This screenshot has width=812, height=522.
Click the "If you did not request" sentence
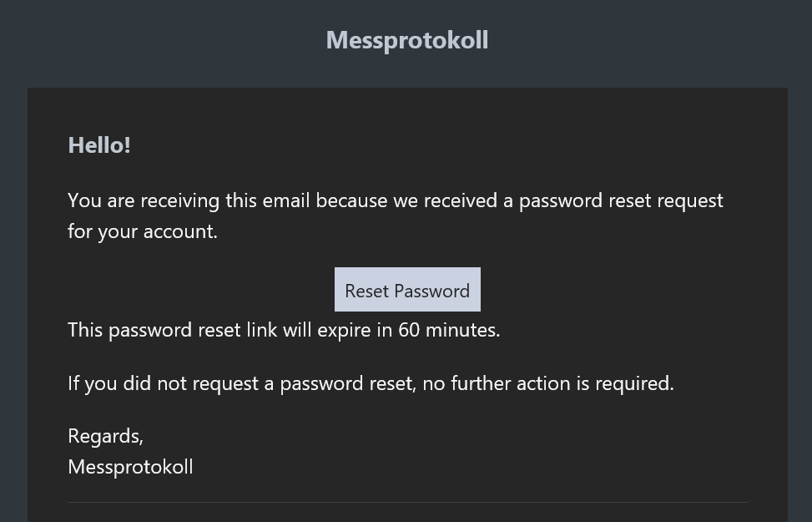pyautogui.click(x=371, y=383)
